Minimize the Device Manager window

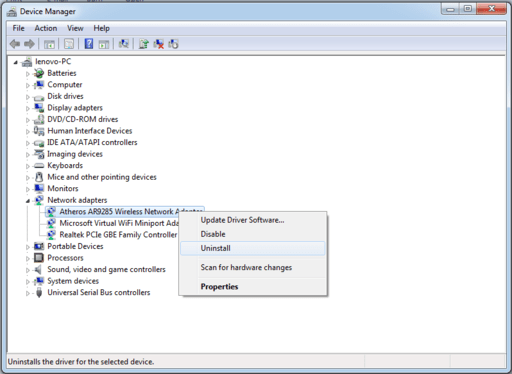450,9
